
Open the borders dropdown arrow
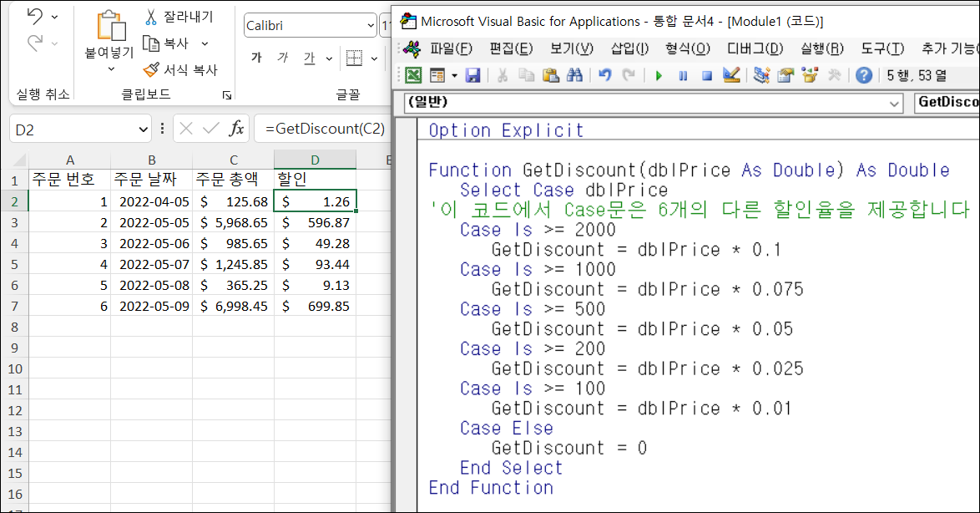point(374,58)
